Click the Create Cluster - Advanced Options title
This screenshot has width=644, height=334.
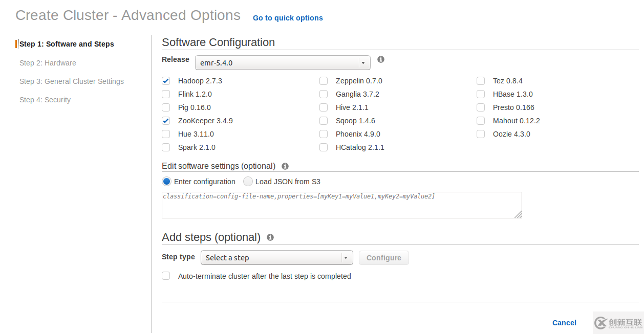(128, 15)
